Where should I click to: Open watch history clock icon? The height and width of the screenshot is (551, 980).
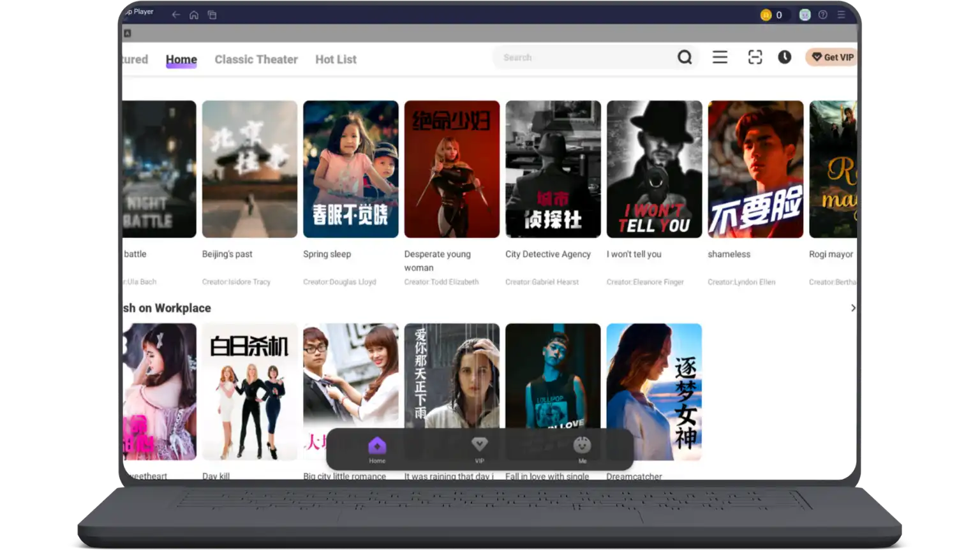[x=784, y=57]
